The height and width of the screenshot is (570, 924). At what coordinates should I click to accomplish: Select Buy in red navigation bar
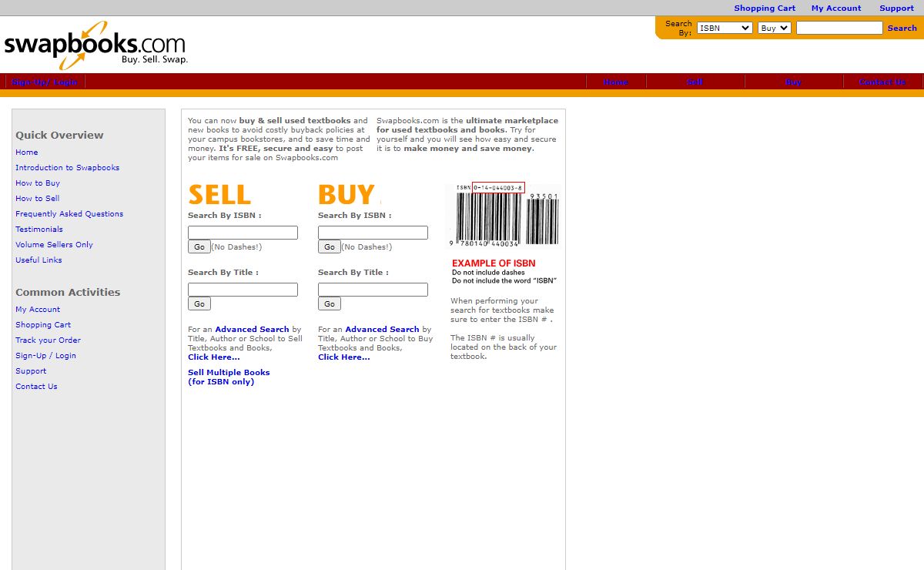(x=793, y=82)
